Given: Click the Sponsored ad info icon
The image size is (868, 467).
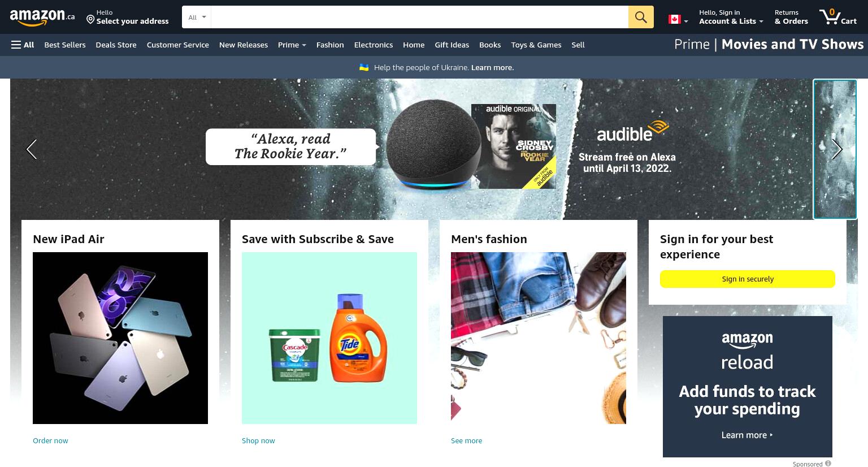Looking at the screenshot, I should pos(828,464).
